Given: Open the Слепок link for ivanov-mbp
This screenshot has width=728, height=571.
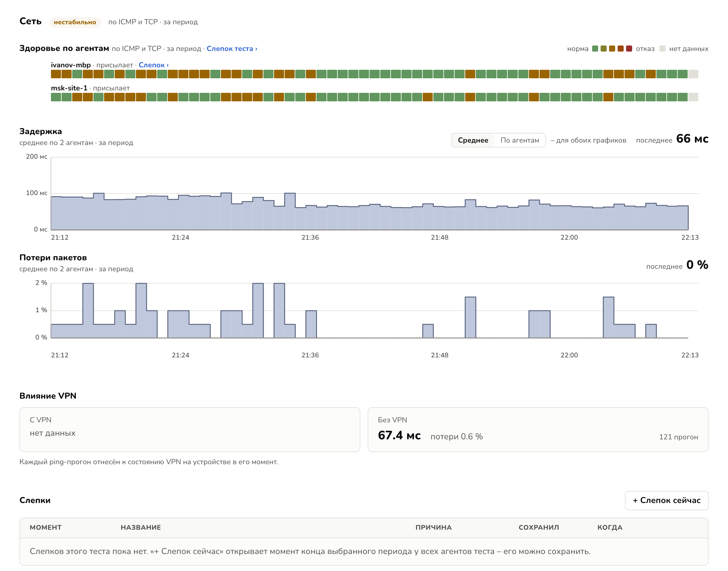Looking at the screenshot, I should tap(154, 65).
